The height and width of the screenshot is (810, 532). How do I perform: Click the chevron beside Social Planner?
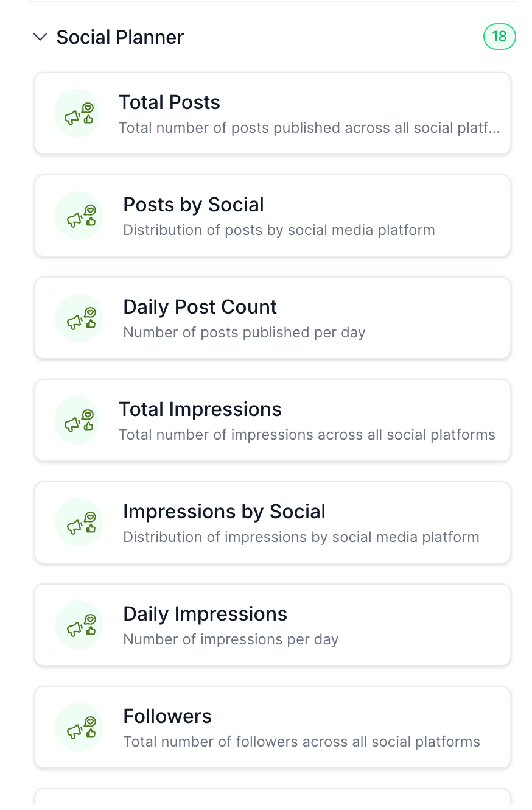point(40,37)
